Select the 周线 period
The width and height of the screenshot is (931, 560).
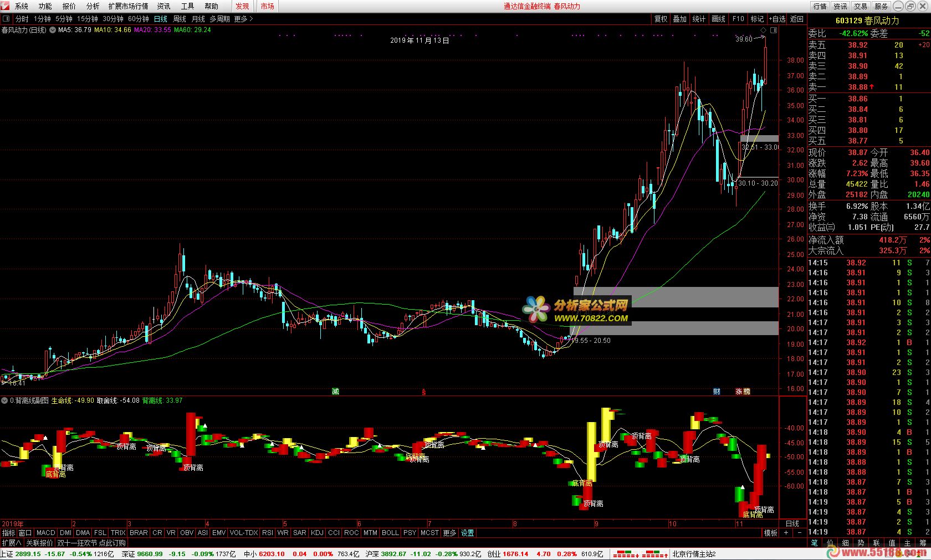point(180,19)
